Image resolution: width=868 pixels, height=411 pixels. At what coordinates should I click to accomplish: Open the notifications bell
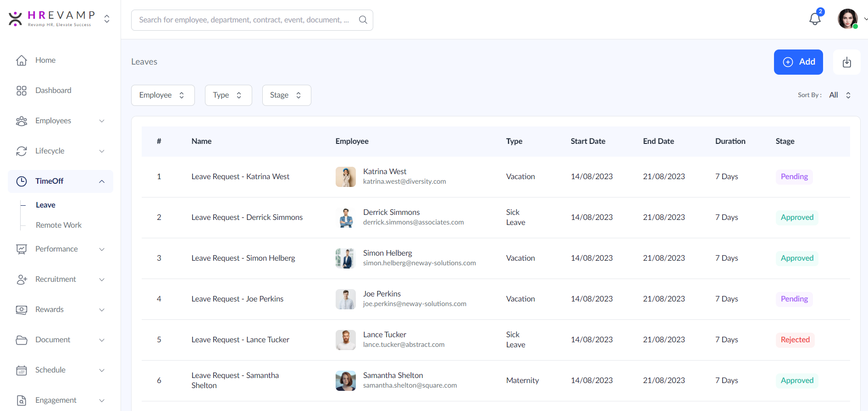click(815, 19)
